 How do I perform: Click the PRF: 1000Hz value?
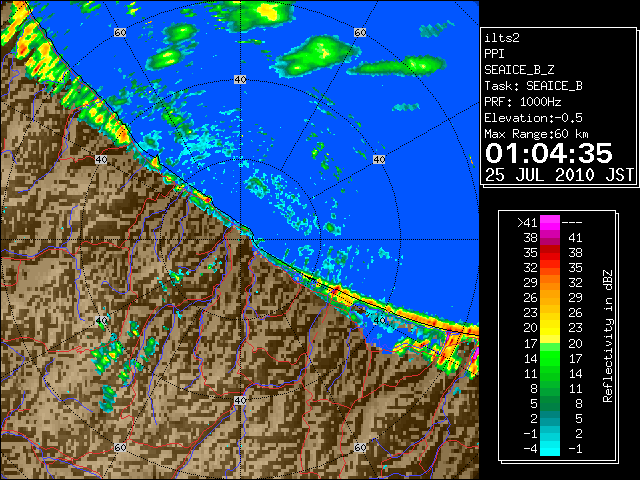523,102
